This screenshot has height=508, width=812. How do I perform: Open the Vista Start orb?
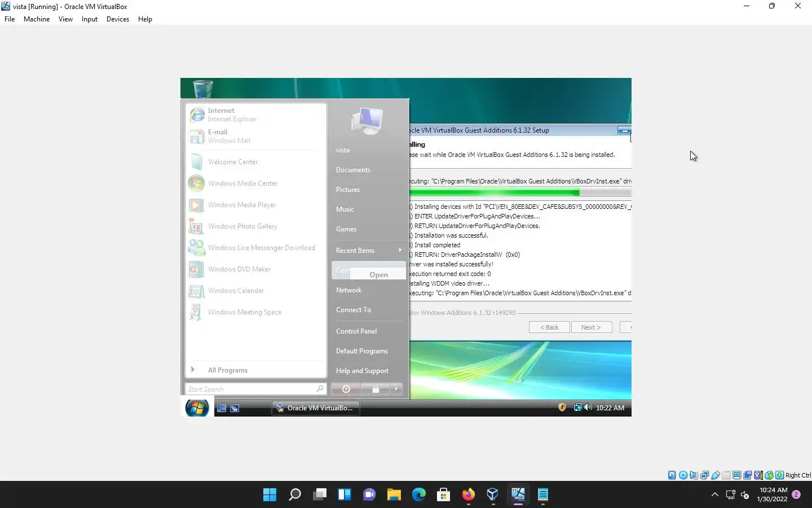point(197,408)
